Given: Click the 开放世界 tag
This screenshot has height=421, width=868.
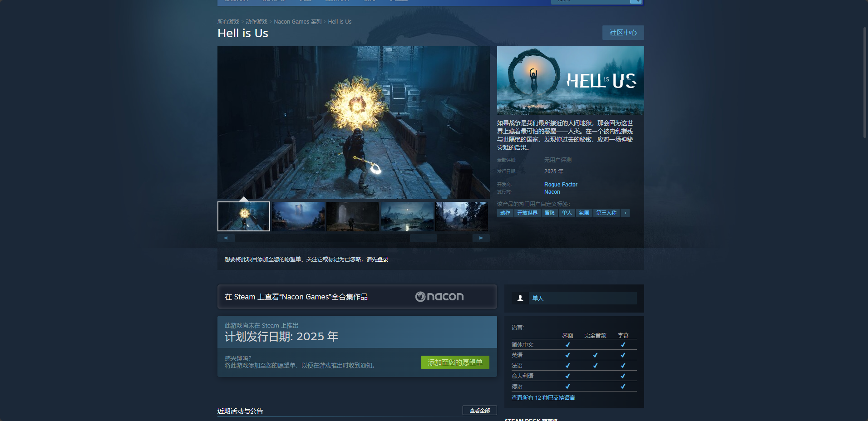Looking at the screenshot, I should (527, 213).
